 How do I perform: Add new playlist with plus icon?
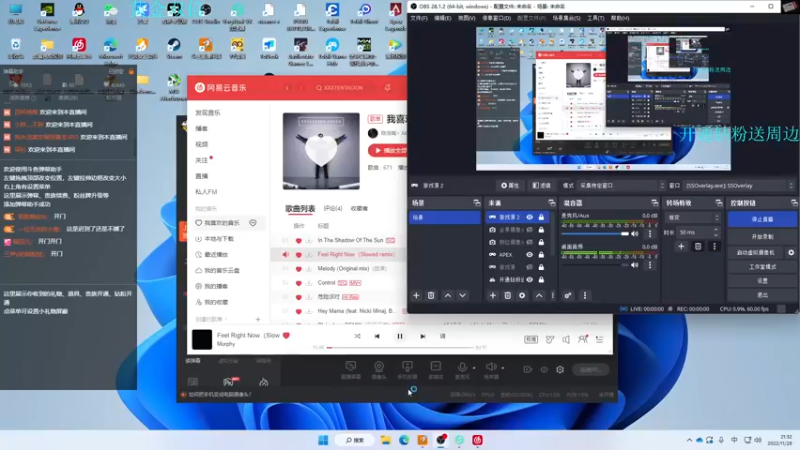pos(258,319)
